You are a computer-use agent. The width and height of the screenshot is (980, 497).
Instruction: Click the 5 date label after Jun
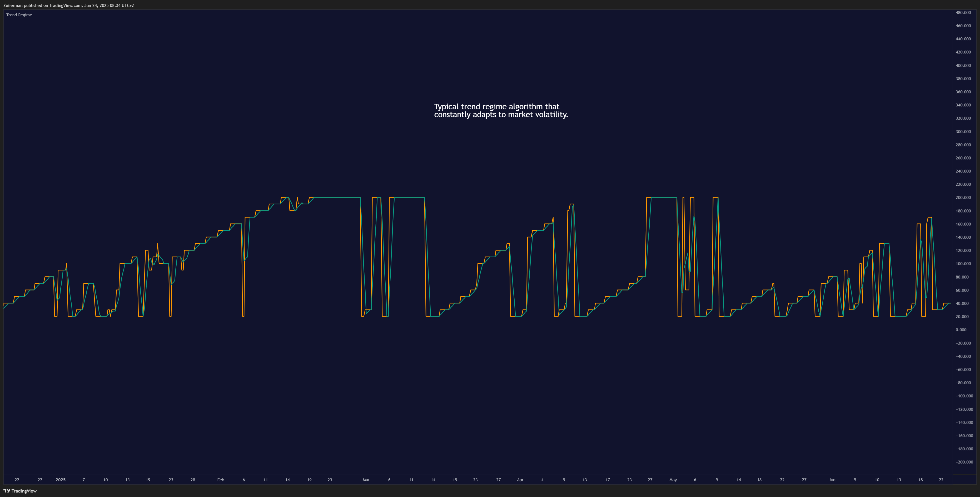[x=855, y=480]
